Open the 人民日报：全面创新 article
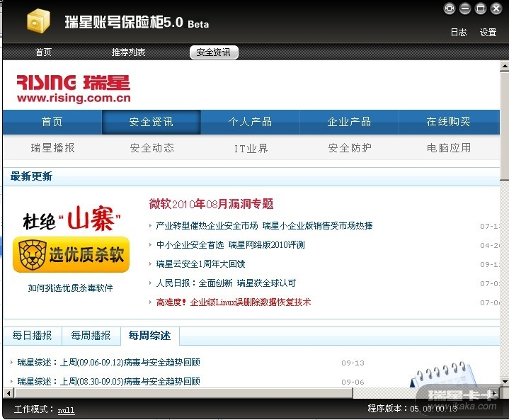Image resolution: width=509 pixels, height=420 pixels. (226, 283)
